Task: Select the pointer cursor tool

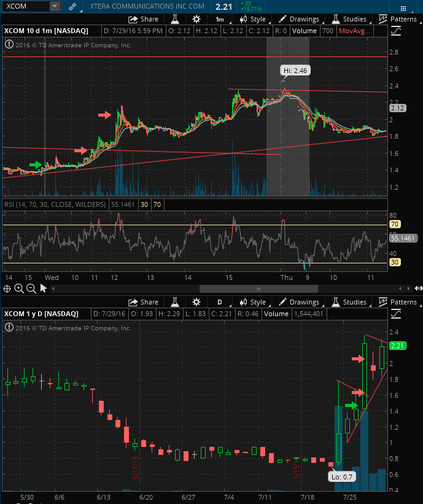Action: [x=44, y=289]
